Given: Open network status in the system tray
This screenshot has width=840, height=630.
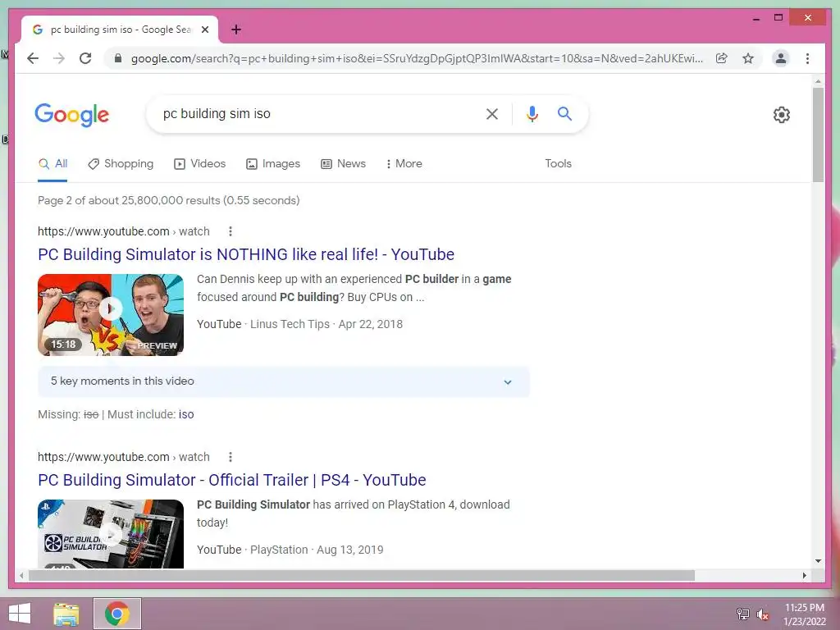Looking at the screenshot, I should pyautogui.click(x=742, y=614).
